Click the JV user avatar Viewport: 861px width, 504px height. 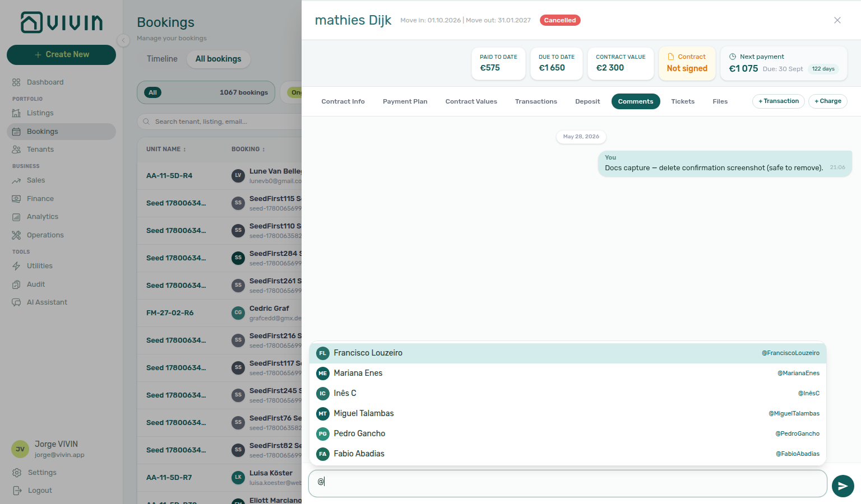click(20, 449)
